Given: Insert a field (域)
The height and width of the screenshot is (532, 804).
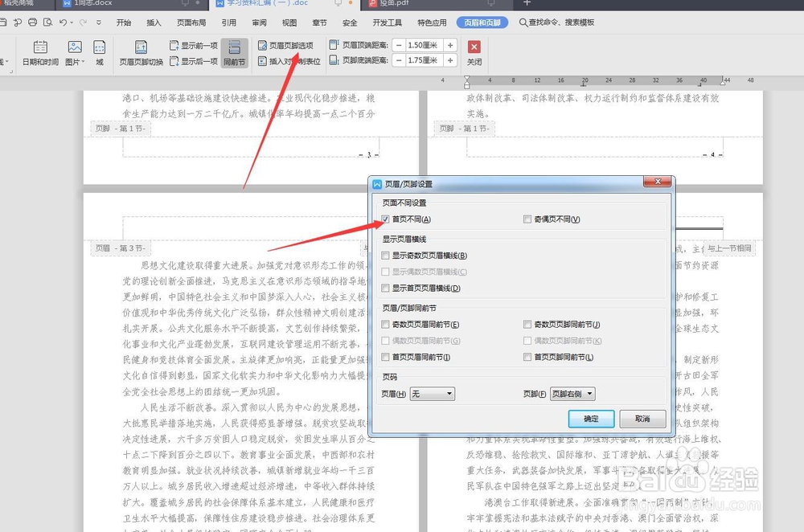Looking at the screenshot, I should (x=100, y=53).
